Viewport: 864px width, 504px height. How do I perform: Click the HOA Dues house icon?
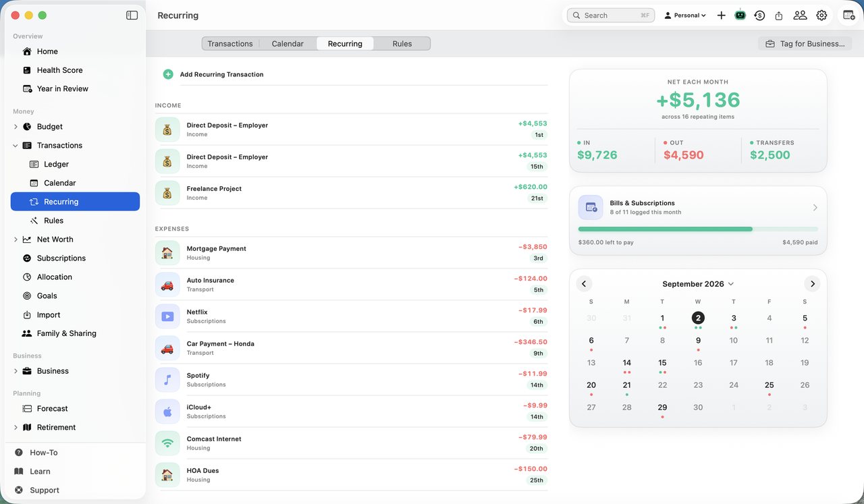(167, 475)
